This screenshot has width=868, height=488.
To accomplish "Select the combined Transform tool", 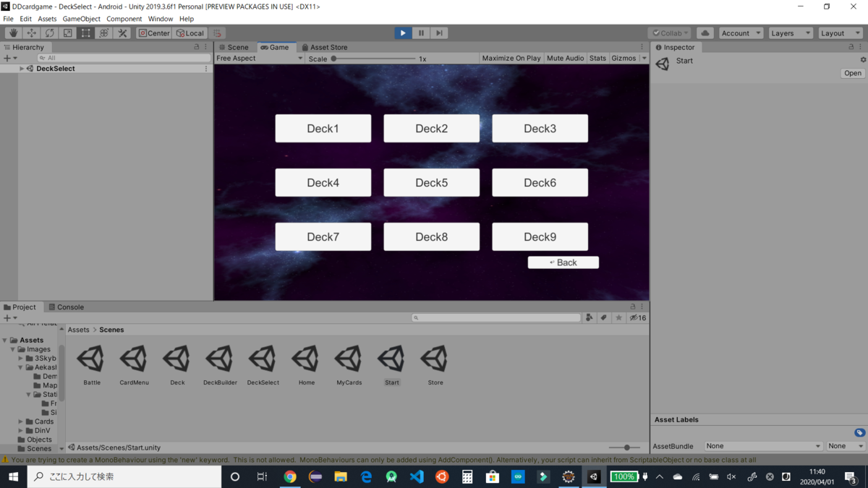I will point(103,33).
